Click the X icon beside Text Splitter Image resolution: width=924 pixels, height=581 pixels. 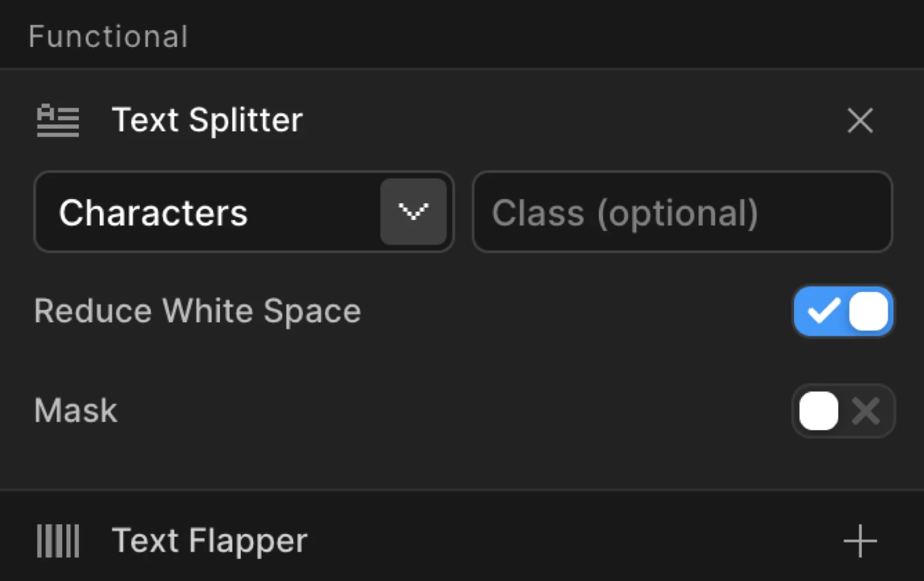pos(860,121)
